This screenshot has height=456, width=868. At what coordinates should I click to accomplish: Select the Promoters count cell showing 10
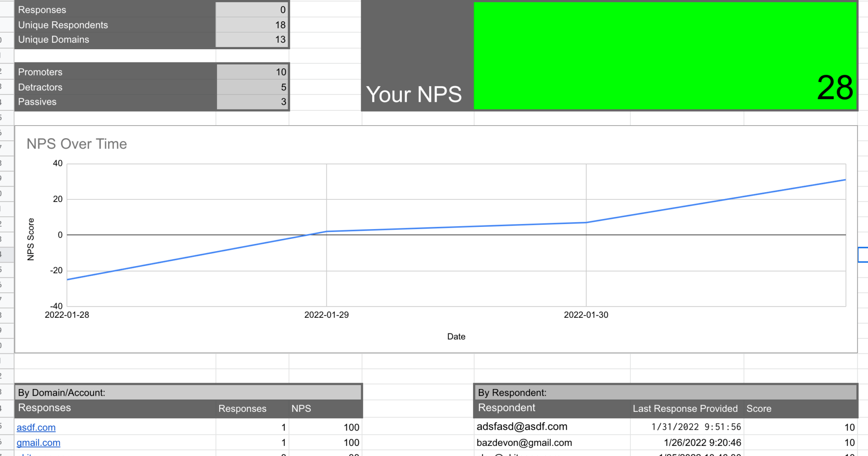point(252,72)
